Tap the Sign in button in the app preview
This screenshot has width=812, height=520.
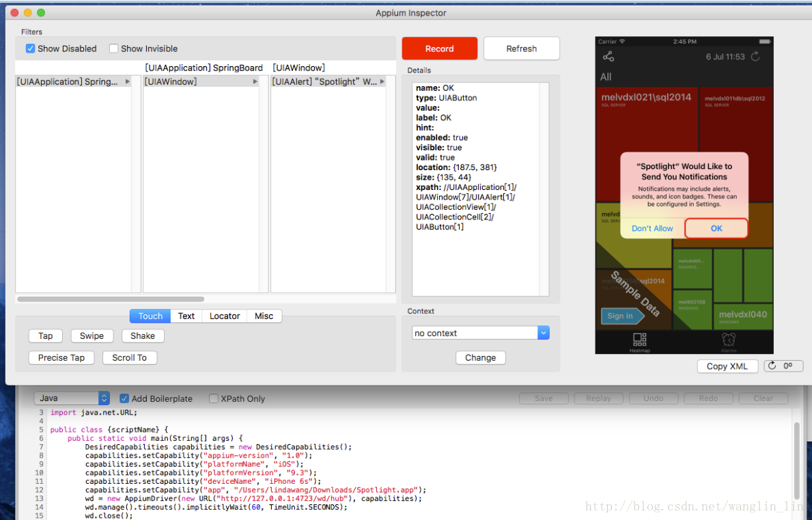(x=622, y=316)
